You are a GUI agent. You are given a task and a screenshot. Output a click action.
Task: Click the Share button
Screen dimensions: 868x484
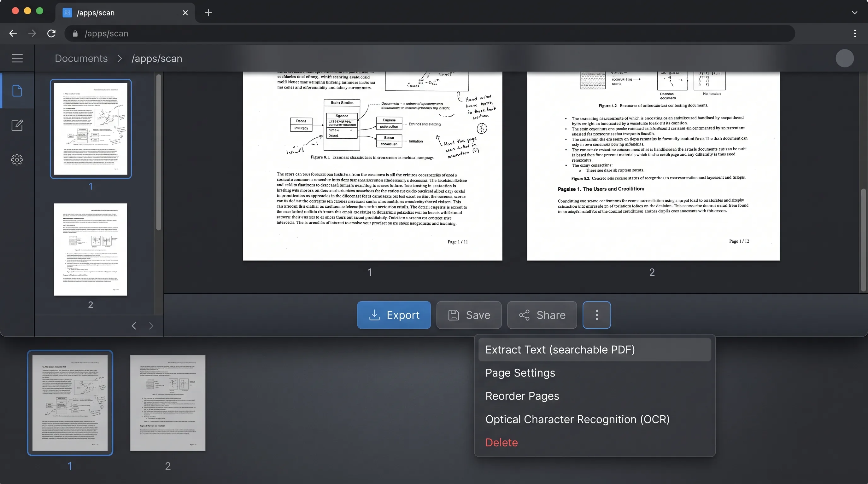click(x=542, y=315)
